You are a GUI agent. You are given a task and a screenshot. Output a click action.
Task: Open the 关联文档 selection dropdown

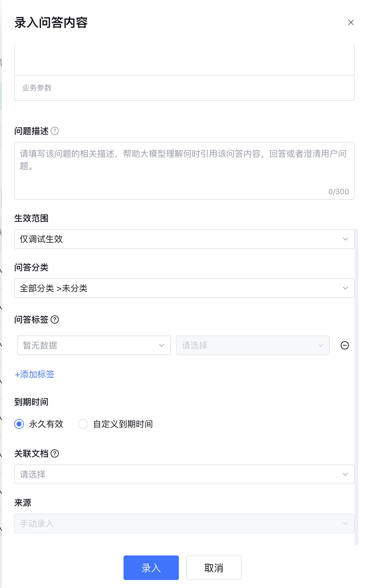[184, 474]
